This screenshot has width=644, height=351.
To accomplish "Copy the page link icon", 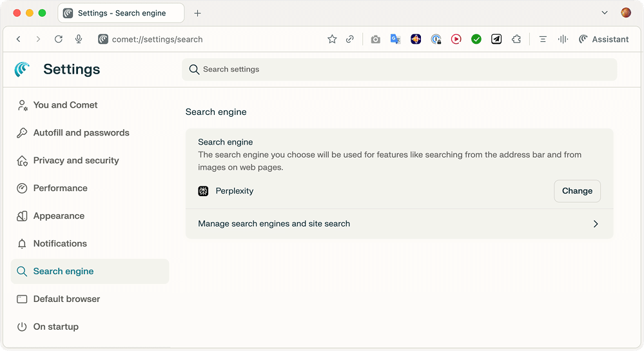I will tap(350, 39).
